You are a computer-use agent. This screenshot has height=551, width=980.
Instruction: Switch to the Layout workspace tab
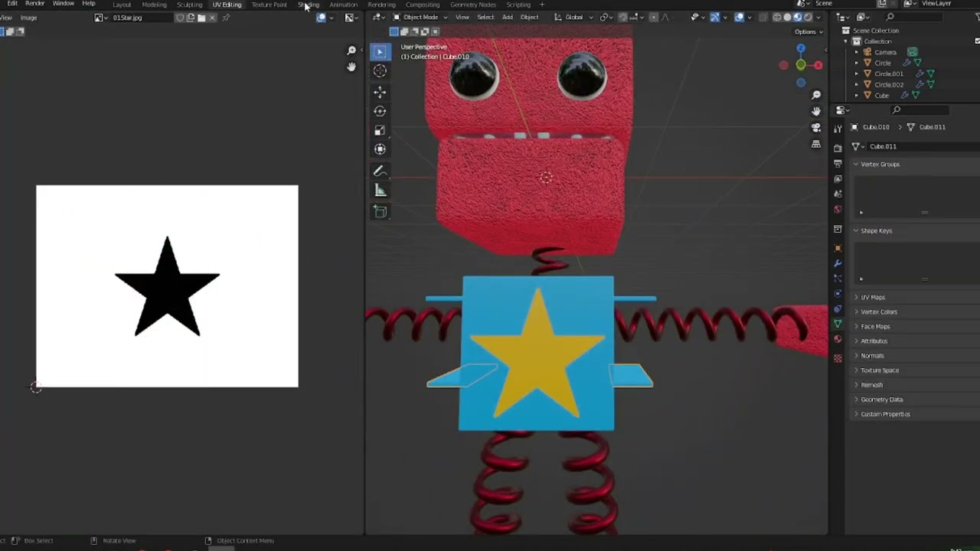click(122, 5)
